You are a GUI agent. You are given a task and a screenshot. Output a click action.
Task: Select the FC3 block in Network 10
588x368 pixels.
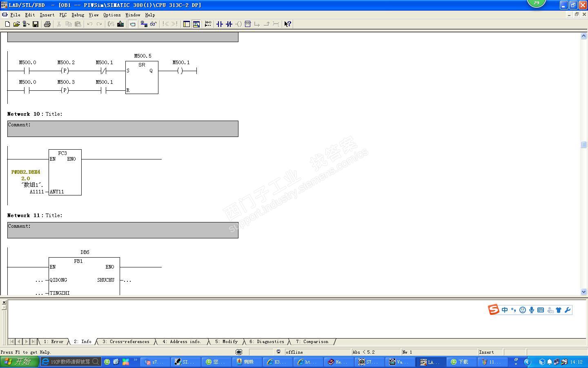click(65, 172)
